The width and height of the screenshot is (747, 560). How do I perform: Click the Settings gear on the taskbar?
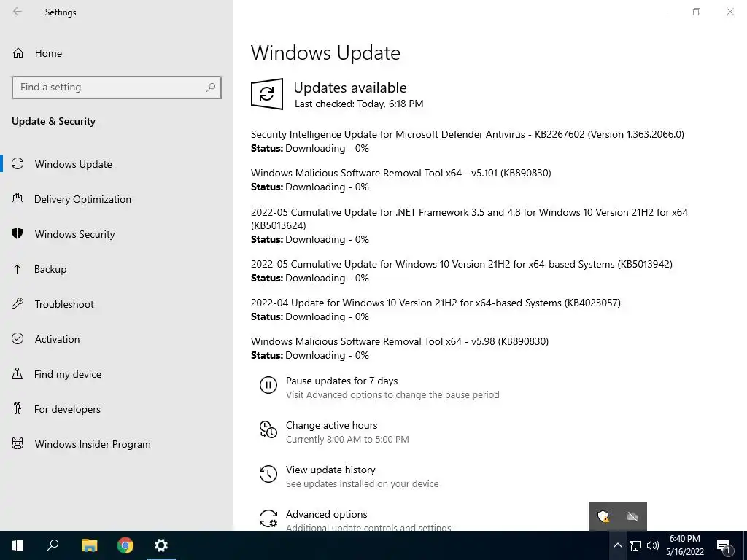161,545
